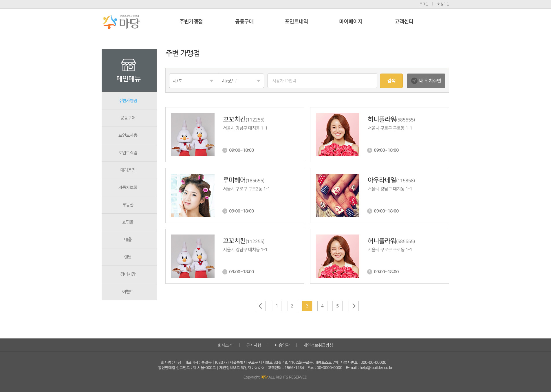Open 개인정보취급방침 in the footer
Image resolution: width=551 pixels, height=392 pixels.
tap(318, 345)
